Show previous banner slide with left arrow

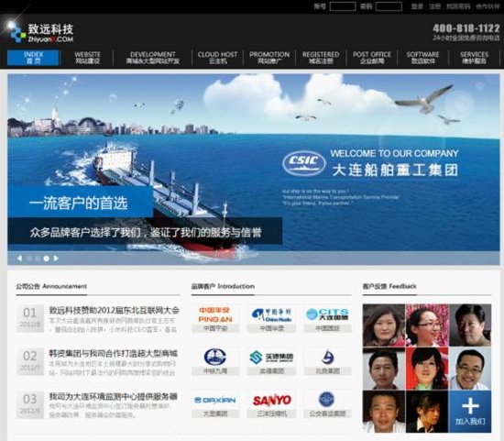19,259
